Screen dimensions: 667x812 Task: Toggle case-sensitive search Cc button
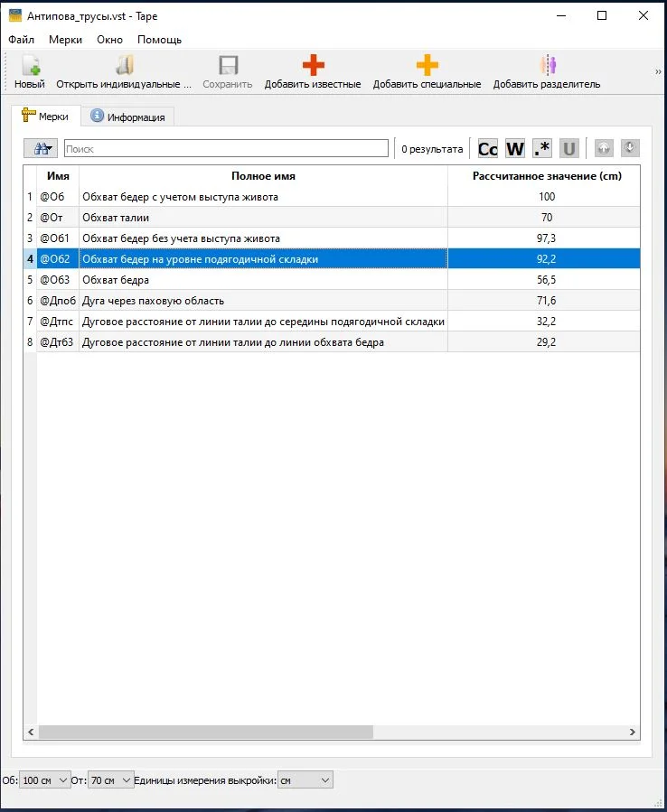pos(487,149)
